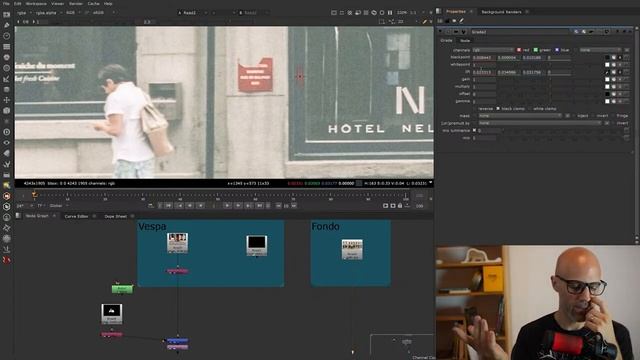
Task: Open the channels rgb dropdown in Grade
Action: coord(493,50)
